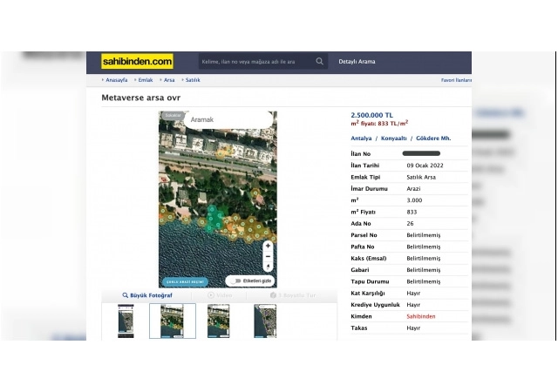Select the Arsa breadcrumb
This screenshot has height=392, width=558.
(x=169, y=80)
